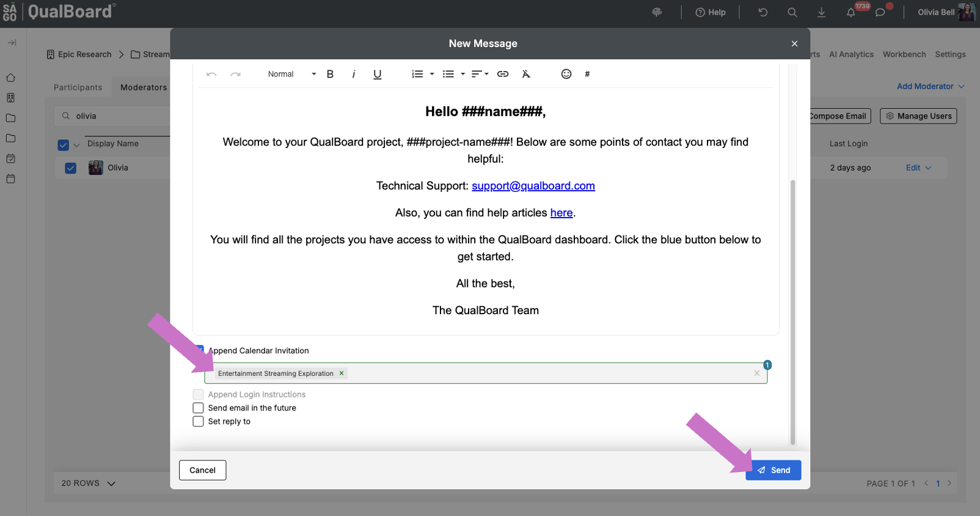Send the message

click(x=773, y=470)
